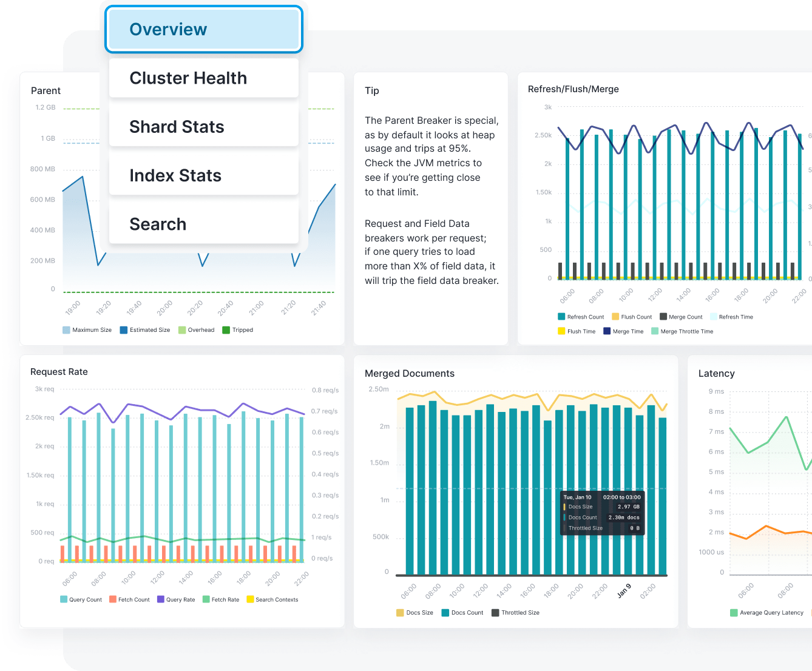Click the Fetch Rate legend icon
Viewport: 812px width, 671px height.
click(206, 599)
